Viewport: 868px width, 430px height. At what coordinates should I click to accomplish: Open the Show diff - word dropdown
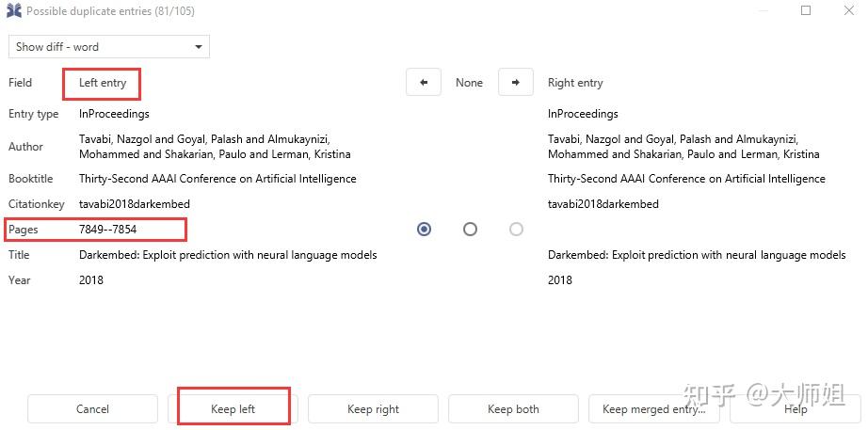[109, 47]
